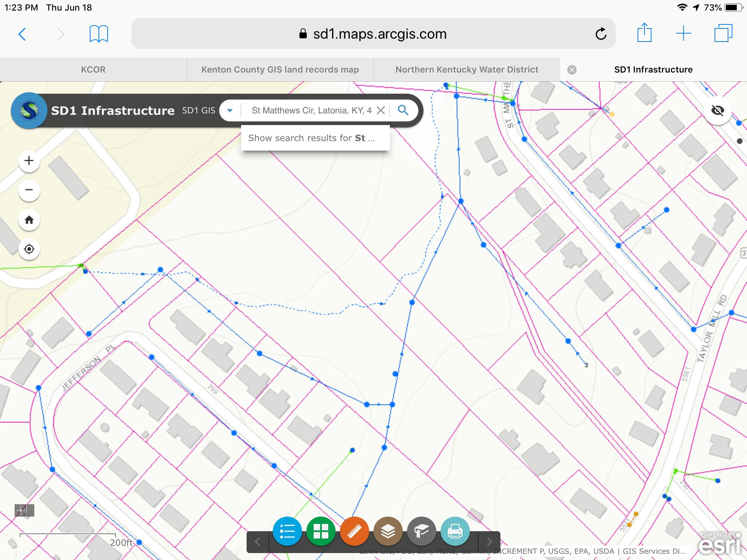Open the graduation cap widget
The width and height of the screenshot is (747, 560).
click(x=422, y=531)
